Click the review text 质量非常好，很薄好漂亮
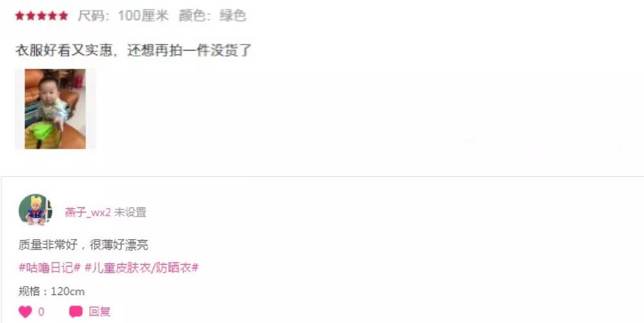The height and width of the screenshot is (323, 644). point(83,246)
